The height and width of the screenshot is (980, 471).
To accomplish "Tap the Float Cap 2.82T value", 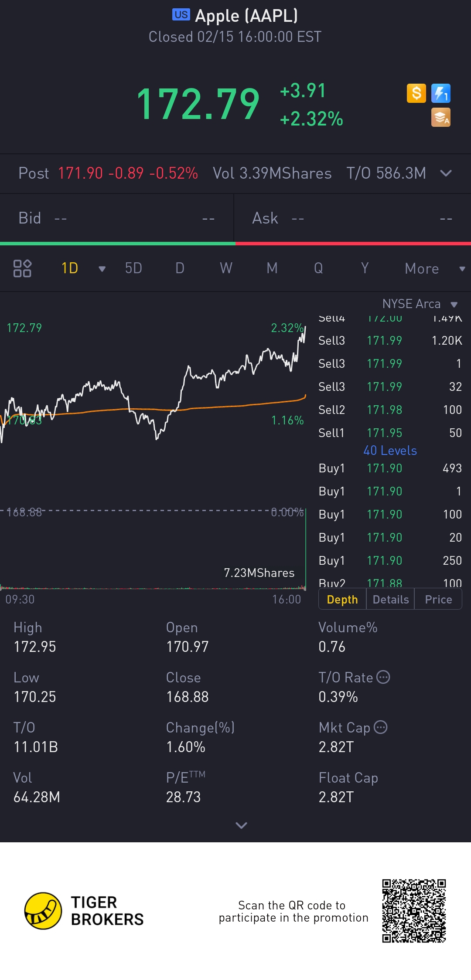I will tap(336, 797).
